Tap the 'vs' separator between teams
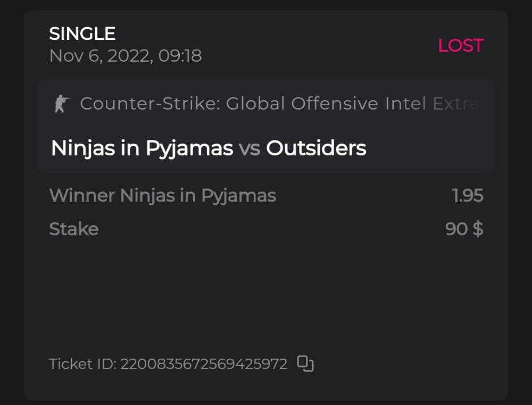This screenshot has height=405, width=532. pyautogui.click(x=250, y=148)
